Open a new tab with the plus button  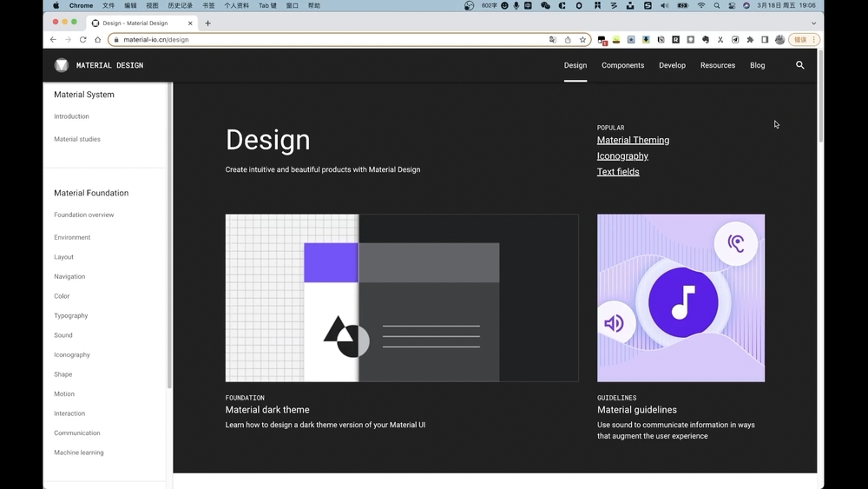(207, 23)
